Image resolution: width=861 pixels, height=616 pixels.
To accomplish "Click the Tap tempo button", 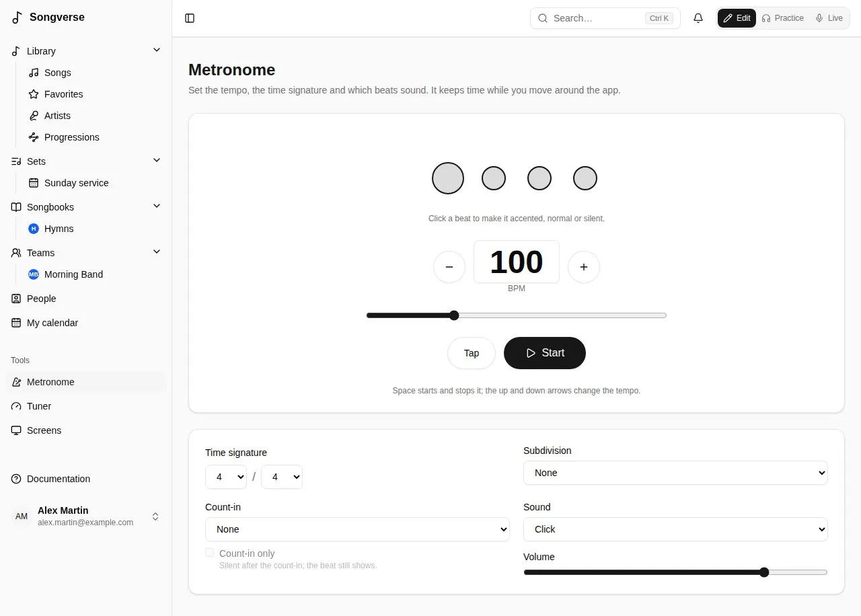I will [x=472, y=353].
